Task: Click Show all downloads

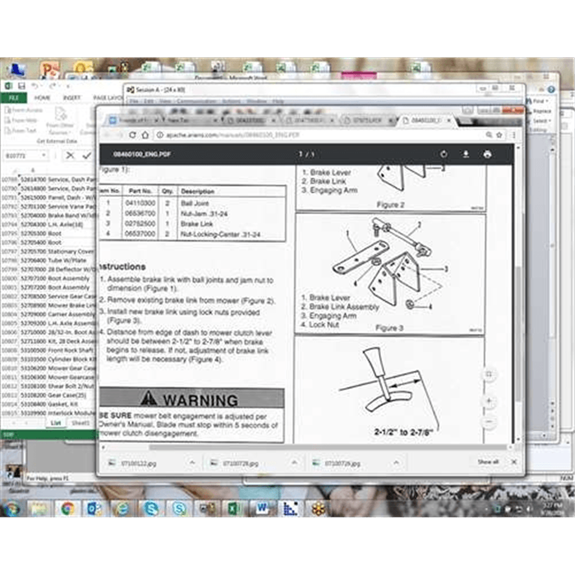Action: click(x=488, y=462)
